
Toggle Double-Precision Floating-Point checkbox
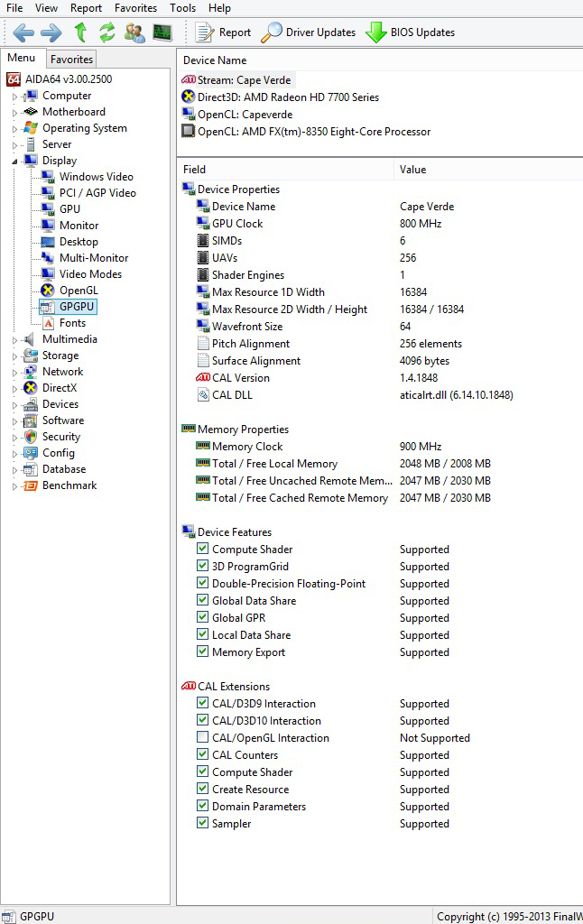point(202,583)
